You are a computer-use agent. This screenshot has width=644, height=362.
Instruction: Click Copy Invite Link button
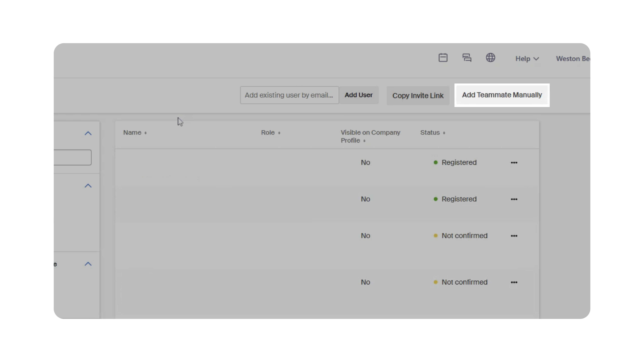point(418,96)
